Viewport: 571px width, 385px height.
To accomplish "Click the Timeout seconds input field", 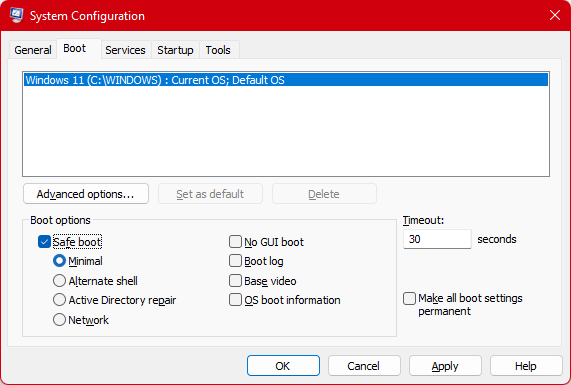I will tap(437, 239).
